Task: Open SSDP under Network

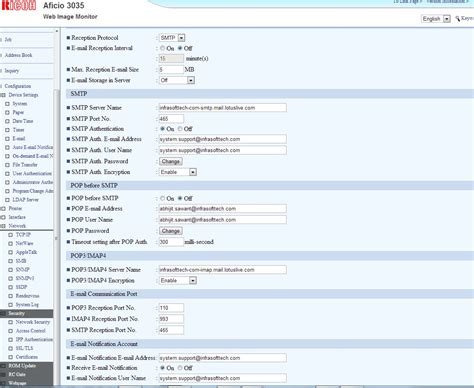Action: click(x=21, y=287)
